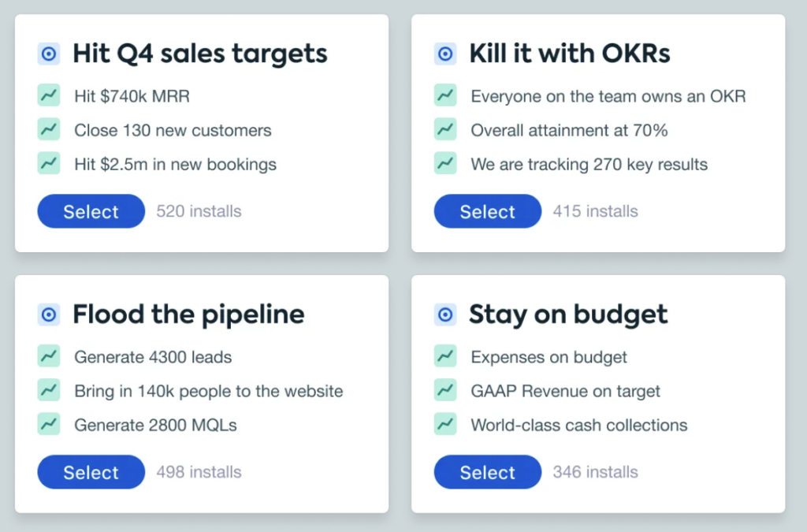Click trend icon next to Hit $740k MRR

tap(49, 95)
